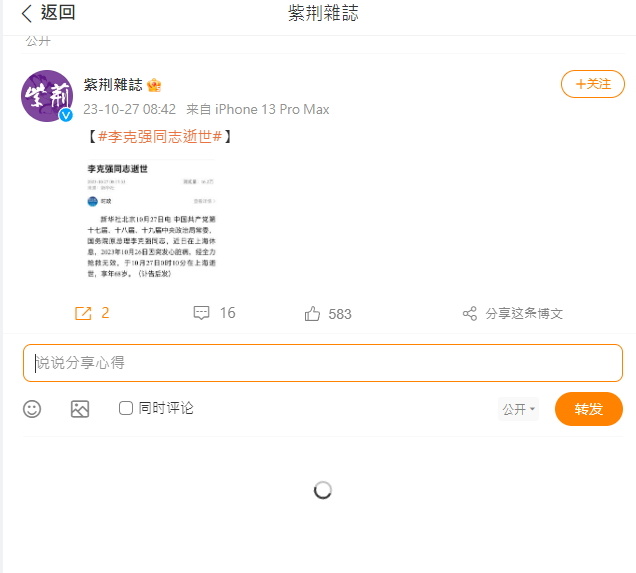Image resolution: width=636 pixels, height=573 pixels.
Task: Click the 分享这条博文 text
Action: pos(524,313)
